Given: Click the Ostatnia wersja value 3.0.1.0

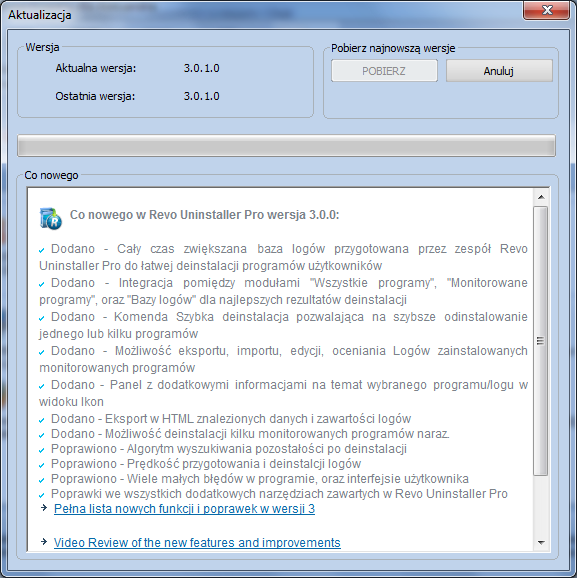Looking at the screenshot, I should click(x=202, y=96).
